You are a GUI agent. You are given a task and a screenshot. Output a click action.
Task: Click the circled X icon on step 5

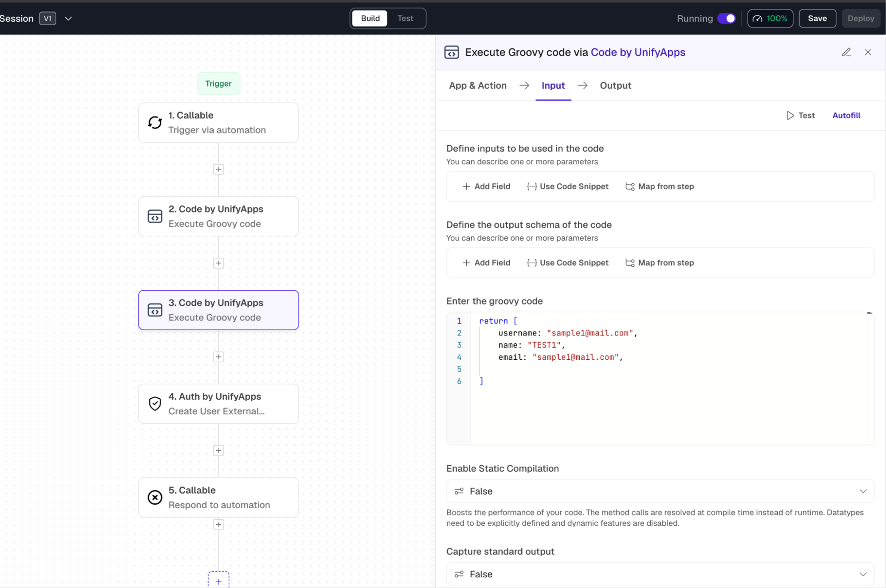pyautogui.click(x=155, y=497)
